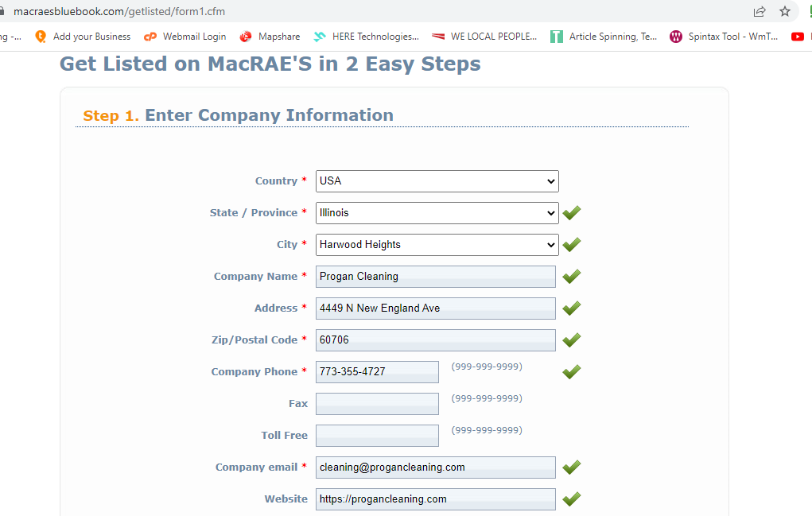Open the HERE Technologies bookmark
812x516 pixels.
366,37
